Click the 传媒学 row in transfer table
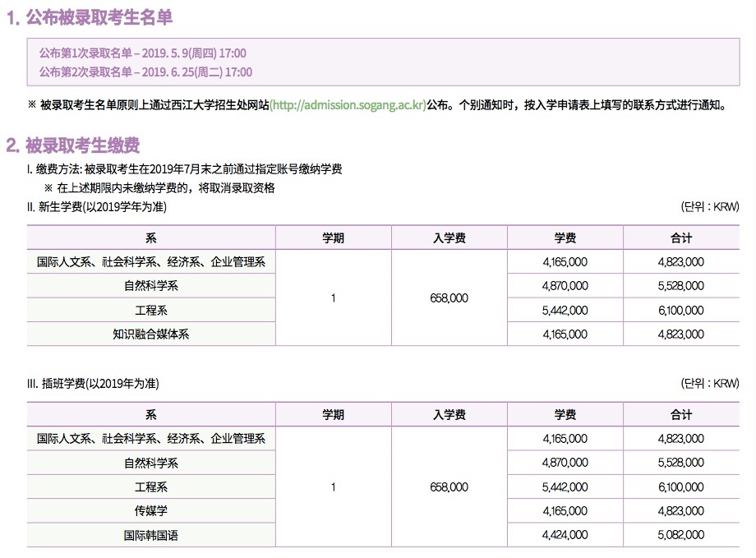756x558 pixels. [x=151, y=510]
